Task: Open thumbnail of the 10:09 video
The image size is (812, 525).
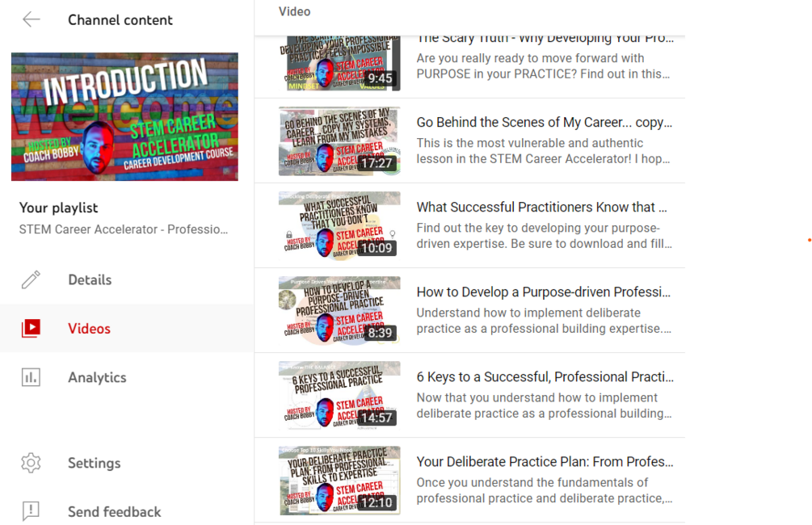Action: (x=339, y=225)
